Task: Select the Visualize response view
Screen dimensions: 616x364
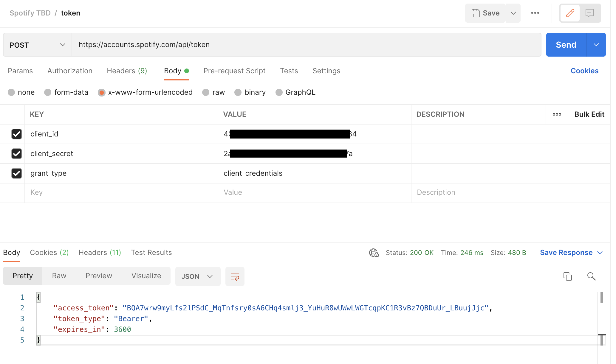Action: [146, 276]
